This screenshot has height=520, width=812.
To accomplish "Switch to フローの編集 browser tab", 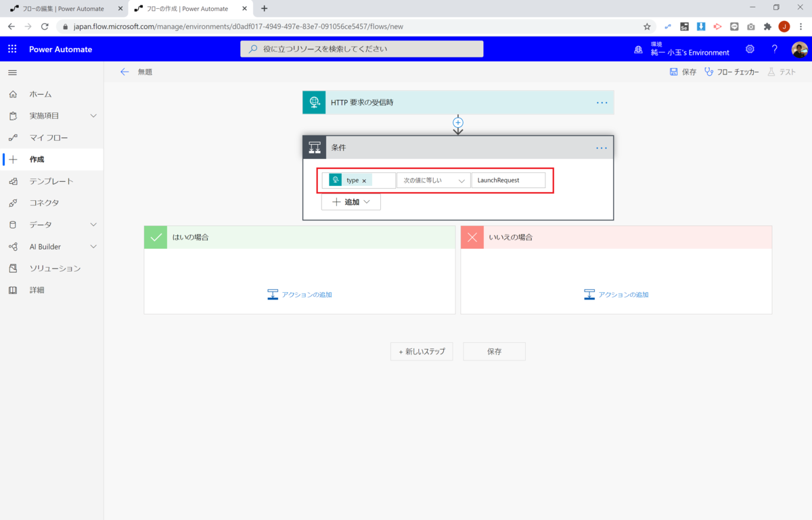I will tap(62, 8).
